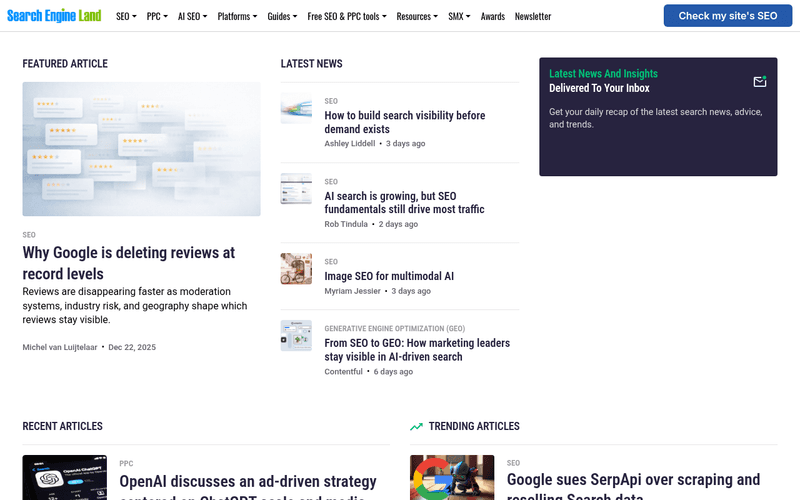Image resolution: width=800 pixels, height=500 pixels.
Task: Expand the Guides dropdown
Action: coord(282,16)
